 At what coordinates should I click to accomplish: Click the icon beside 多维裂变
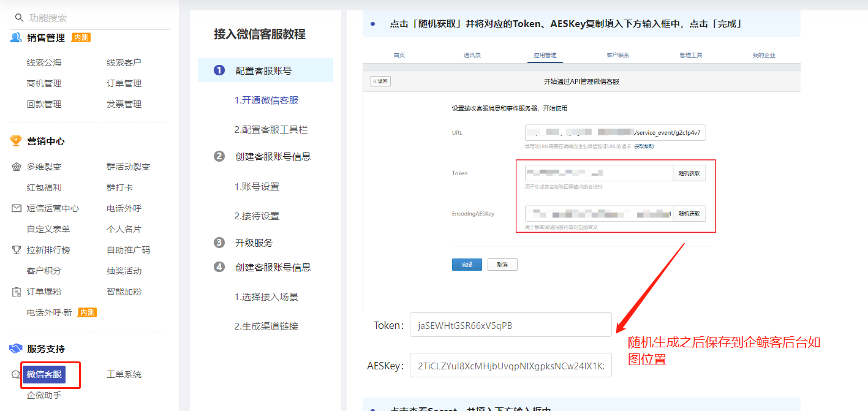(x=17, y=167)
